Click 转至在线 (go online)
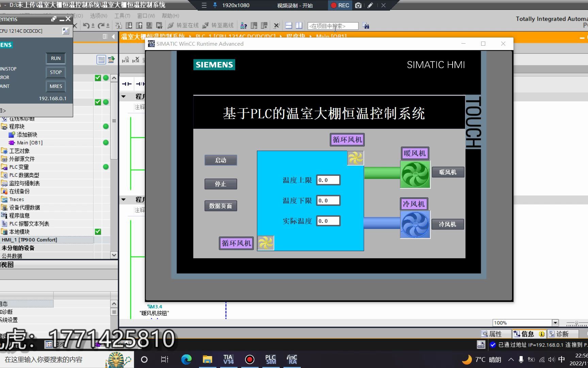This screenshot has height=368, width=588. point(183,26)
